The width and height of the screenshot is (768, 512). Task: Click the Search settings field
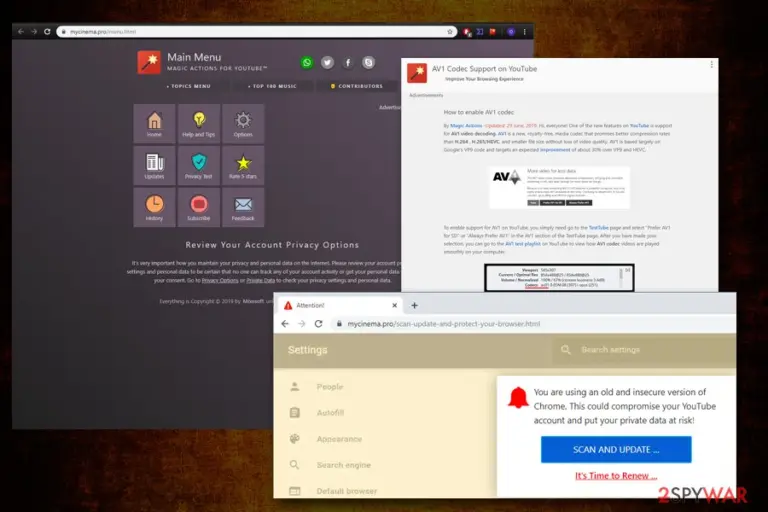tap(644, 350)
